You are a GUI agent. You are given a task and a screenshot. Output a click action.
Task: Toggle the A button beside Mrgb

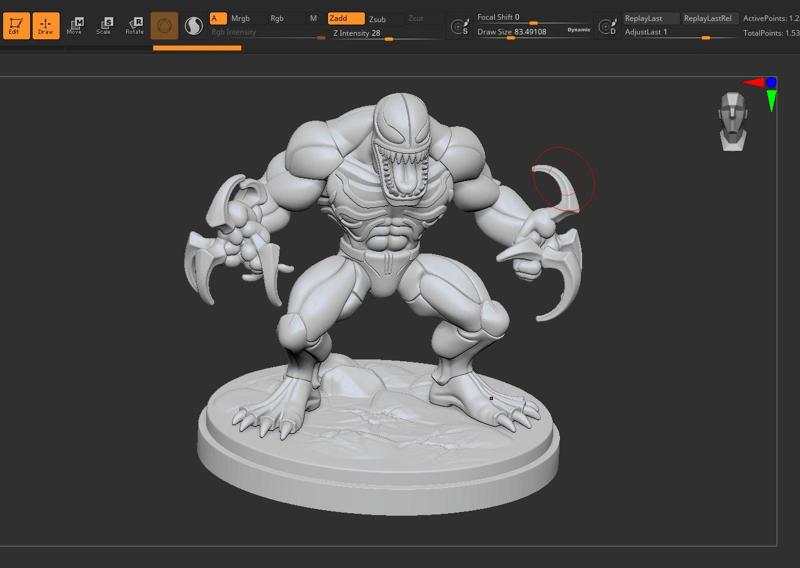pyautogui.click(x=218, y=18)
